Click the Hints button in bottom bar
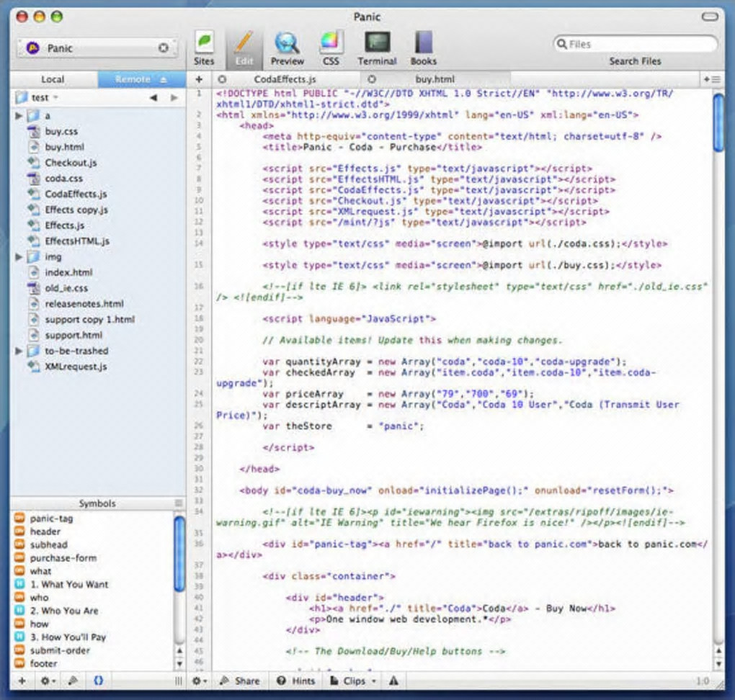Viewport: 735px width, 700px height. click(x=296, y=681)
